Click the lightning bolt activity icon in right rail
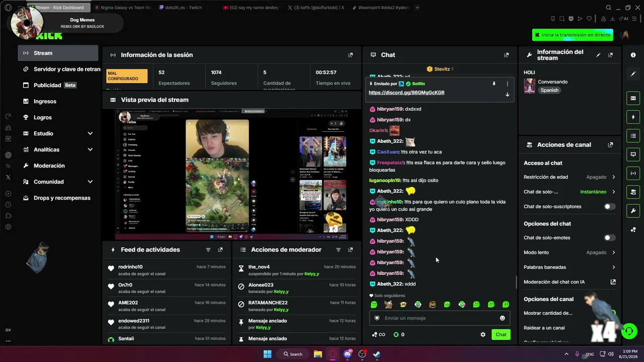Image resolution: width=644 pixels, height=362 pixels. click(x=633, y=117)
